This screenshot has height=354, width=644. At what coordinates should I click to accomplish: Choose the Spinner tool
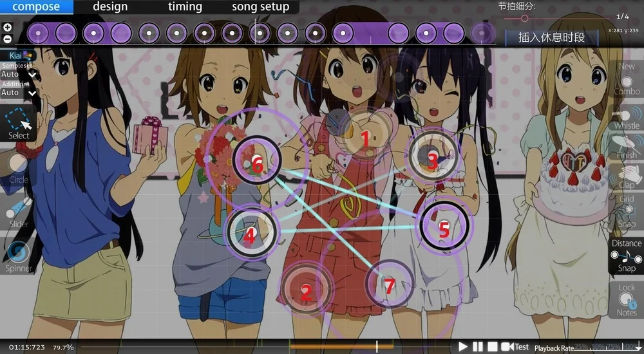tap(19, 257)
